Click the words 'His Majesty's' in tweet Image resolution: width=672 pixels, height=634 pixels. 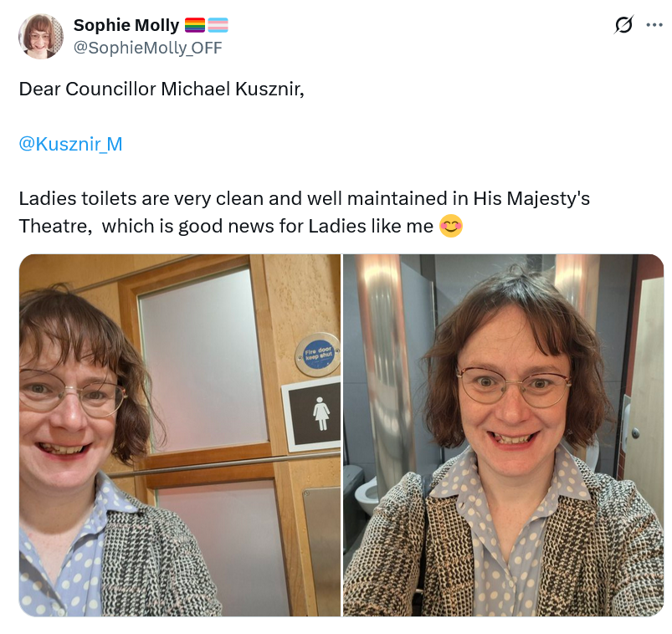(531, 199)
